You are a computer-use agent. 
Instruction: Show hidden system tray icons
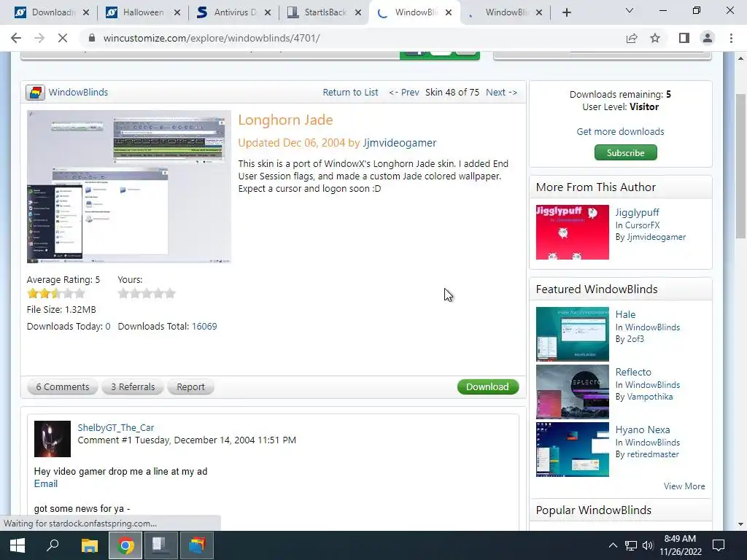pos(613,545)
